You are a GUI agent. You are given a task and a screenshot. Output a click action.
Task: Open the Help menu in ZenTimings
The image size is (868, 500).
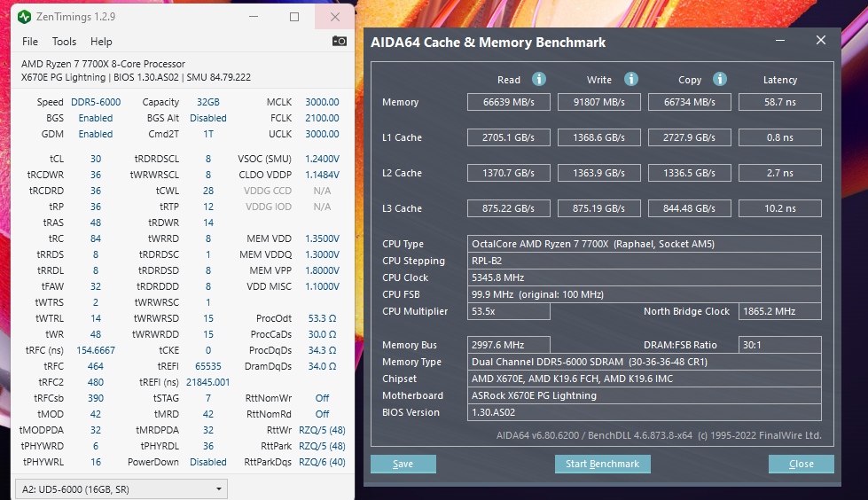(101, 42)
